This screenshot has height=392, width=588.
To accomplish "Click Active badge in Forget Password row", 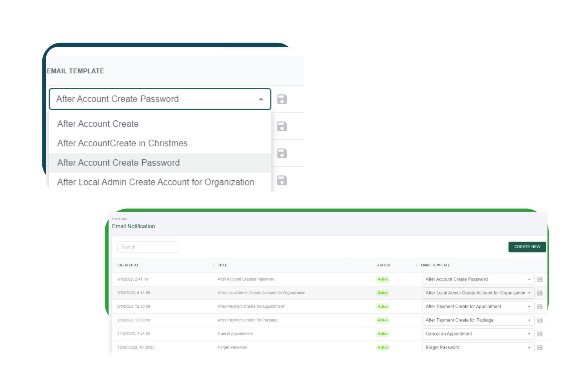I will [x=383, y=348].
